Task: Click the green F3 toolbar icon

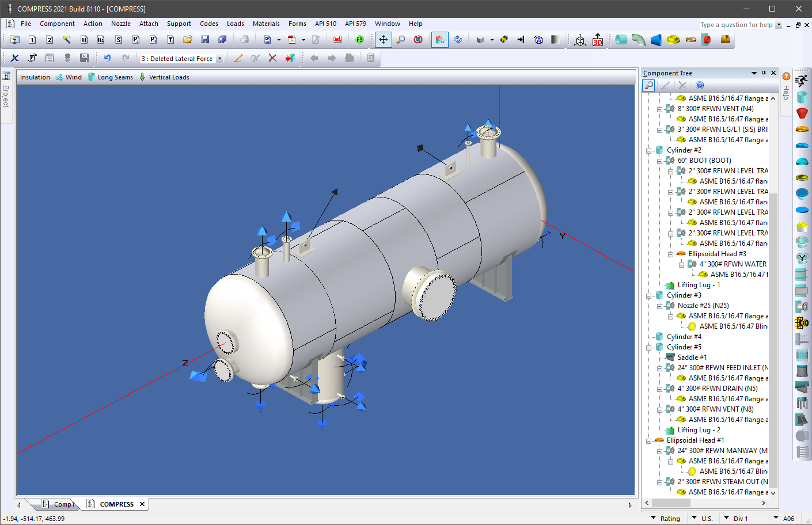Action: point(359,39)
